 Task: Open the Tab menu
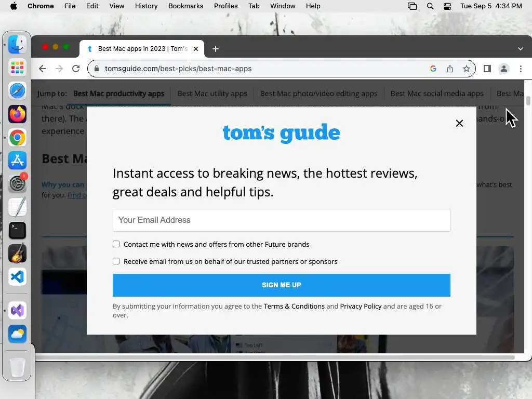(254, 6)
